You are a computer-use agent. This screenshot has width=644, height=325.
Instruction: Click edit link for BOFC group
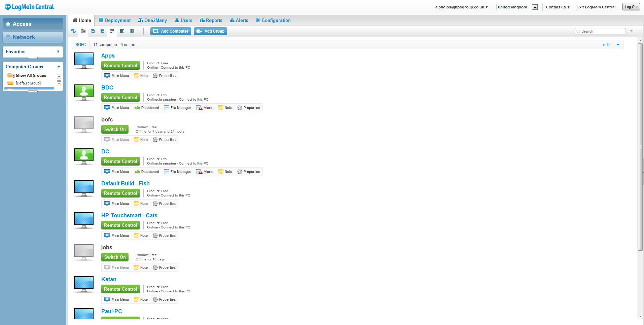coord(606,44)
